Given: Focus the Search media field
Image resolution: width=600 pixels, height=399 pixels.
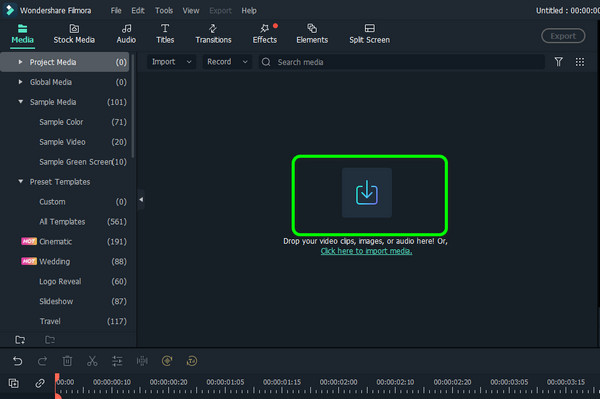Looking at the screenshot, I should (x=401, y=62).
